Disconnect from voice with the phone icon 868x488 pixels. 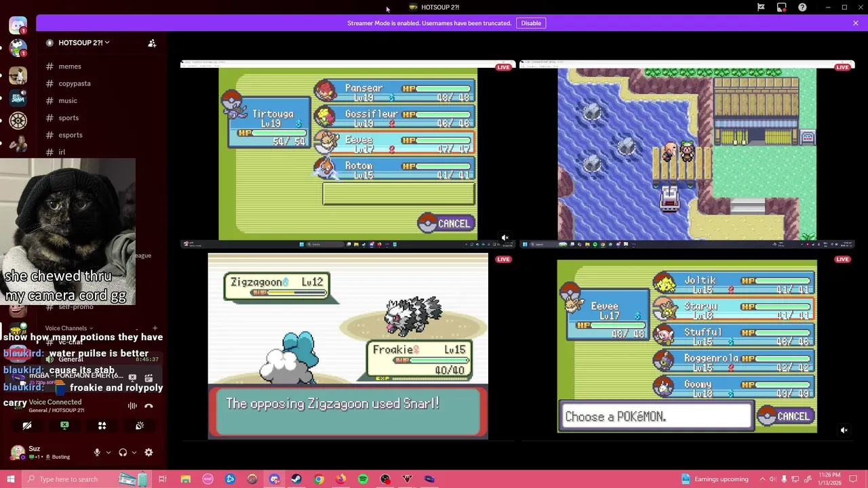point(149,406)
